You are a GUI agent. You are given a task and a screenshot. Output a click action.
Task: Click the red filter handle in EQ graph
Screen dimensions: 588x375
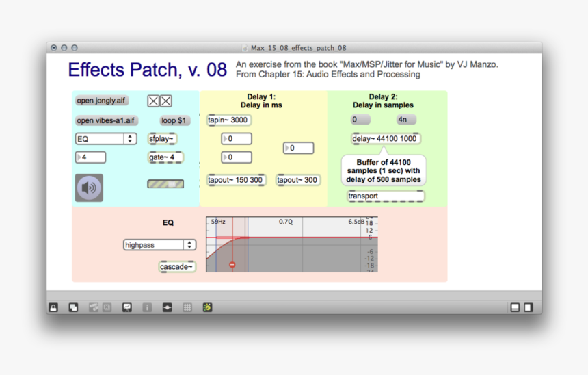coord(232,265)
